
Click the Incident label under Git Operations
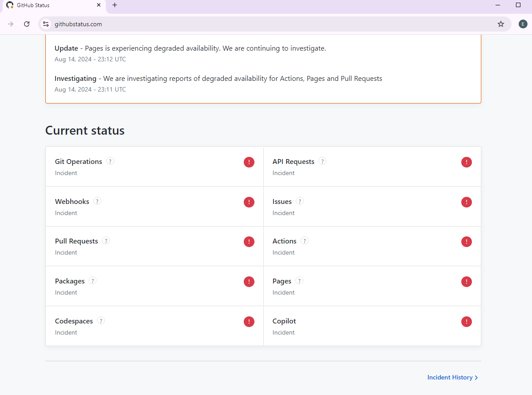pos(66,173)
